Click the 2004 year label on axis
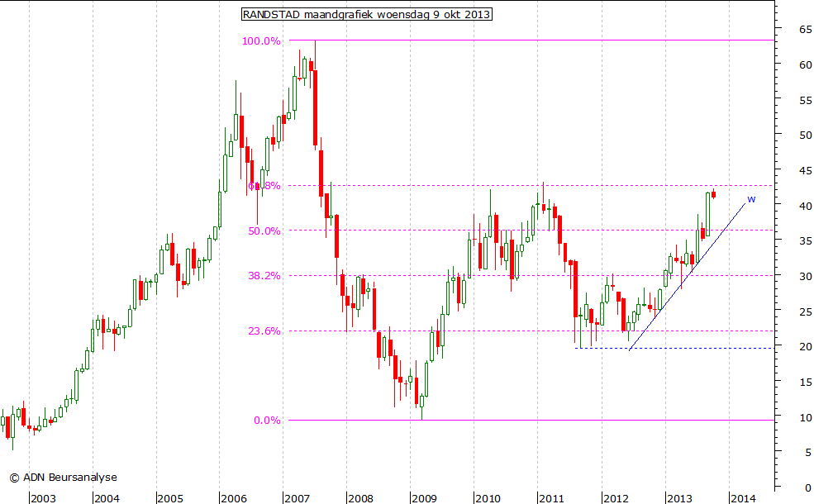 click(x=107, y=499)
